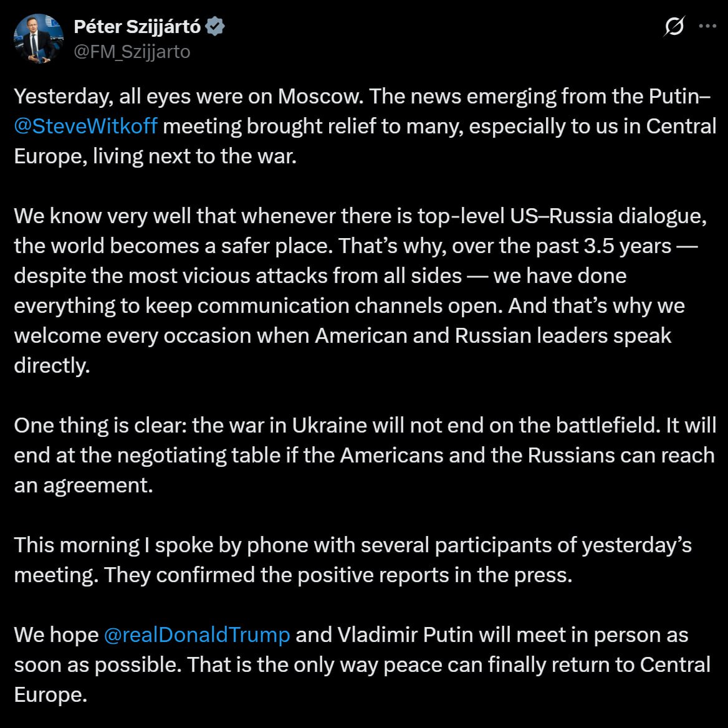Click the blue verified badge
Image resolution: width=728 pixels, height=728 pixels.
[215, 26]
